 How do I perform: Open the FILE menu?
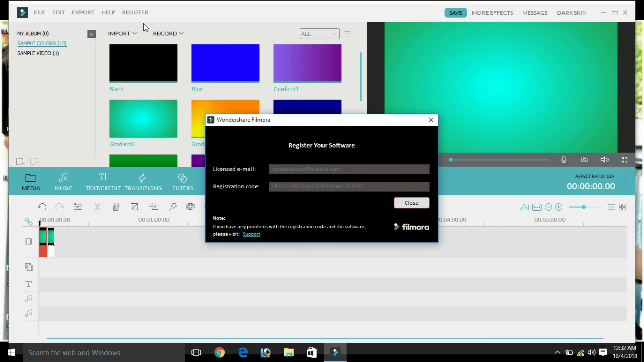tap(39, 12)
